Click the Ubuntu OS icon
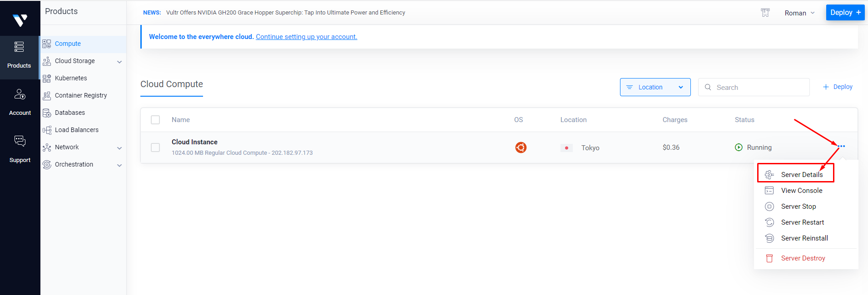 coord(521,147)
